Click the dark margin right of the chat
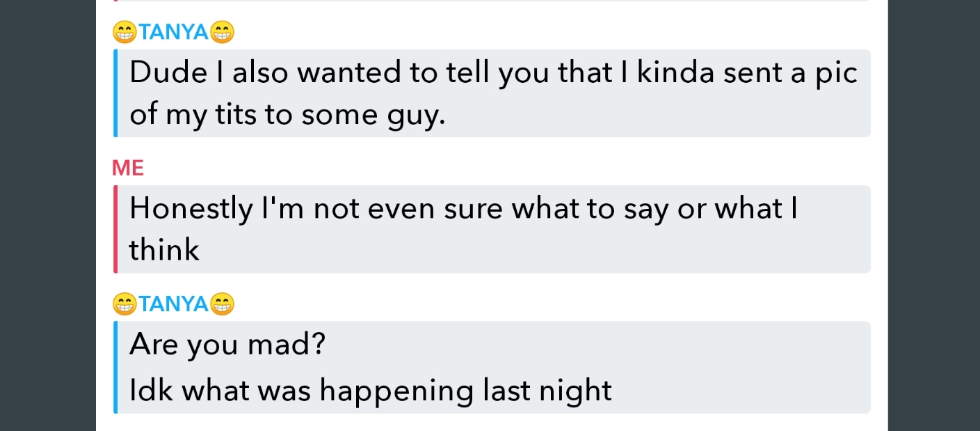 (x=934, y=215)
